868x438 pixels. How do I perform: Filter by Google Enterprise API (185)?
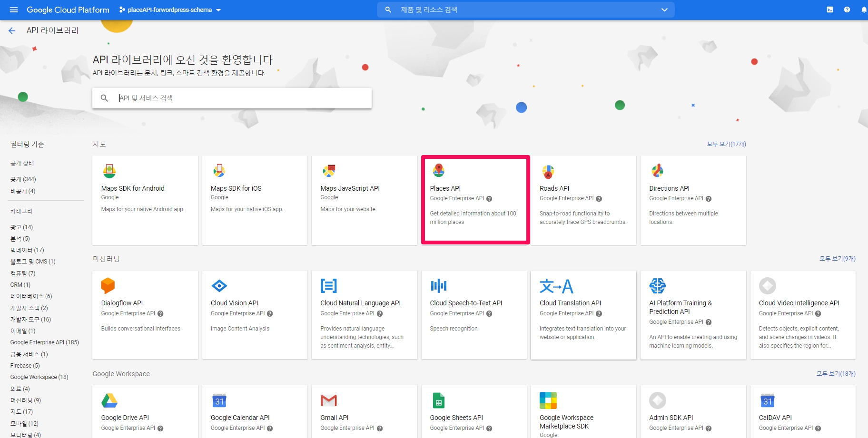[45, 342]
